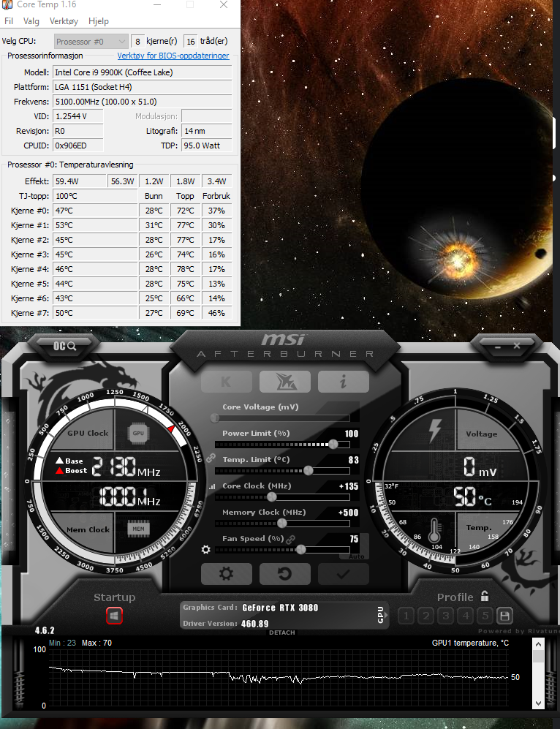Open fan settings gear beside Fan Speed
The image size is (560, 729).
click(206, 550)
